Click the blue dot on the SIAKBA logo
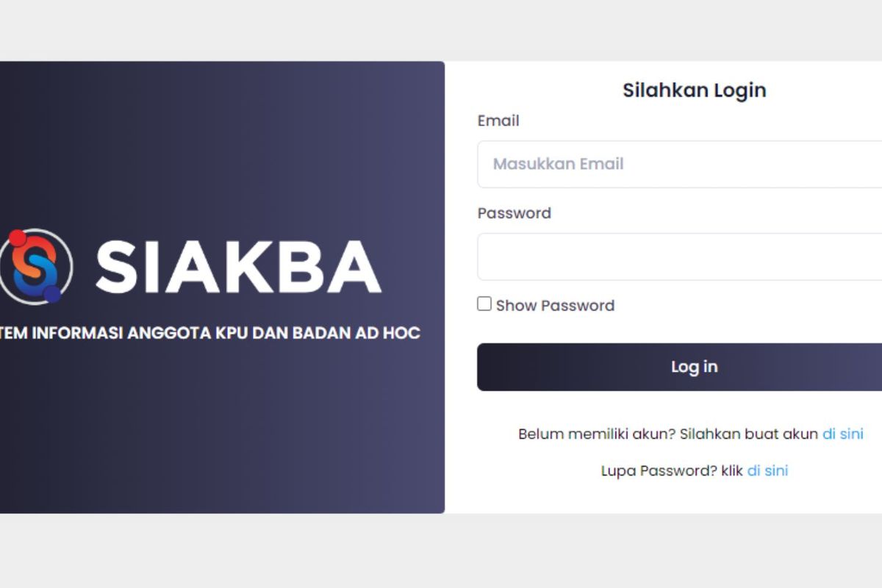Image resolution: width=882 pixels, height=588 pixels. 52,294
